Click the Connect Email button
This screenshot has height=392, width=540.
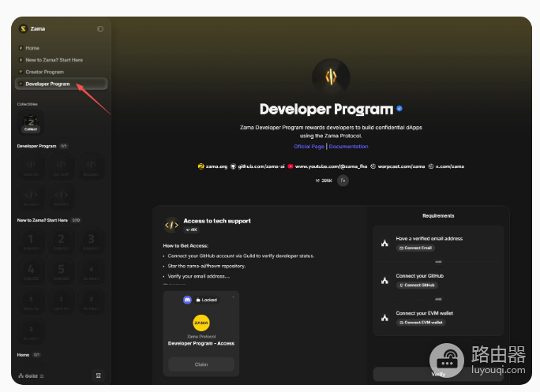click(x=415, y=248)
